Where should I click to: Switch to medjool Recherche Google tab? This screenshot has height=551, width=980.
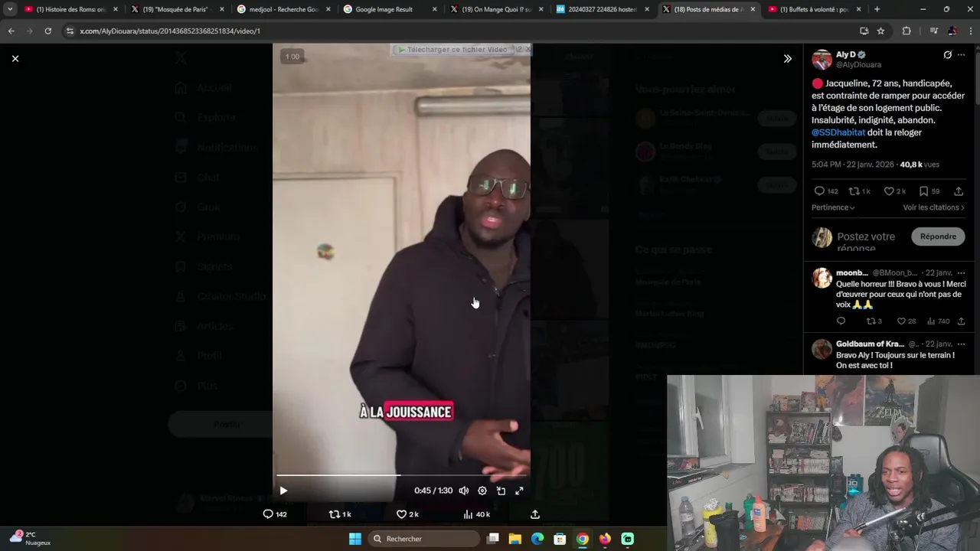(x=282, y=9)
